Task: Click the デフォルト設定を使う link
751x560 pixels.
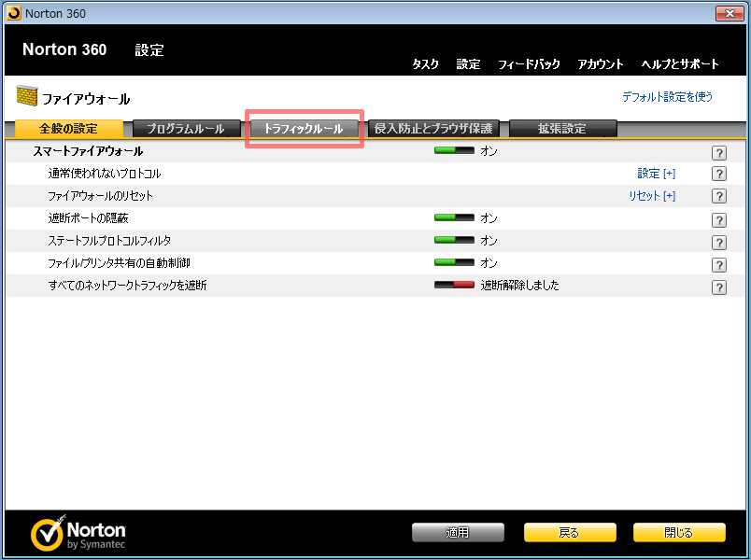Action: click(x=667, y=97)
